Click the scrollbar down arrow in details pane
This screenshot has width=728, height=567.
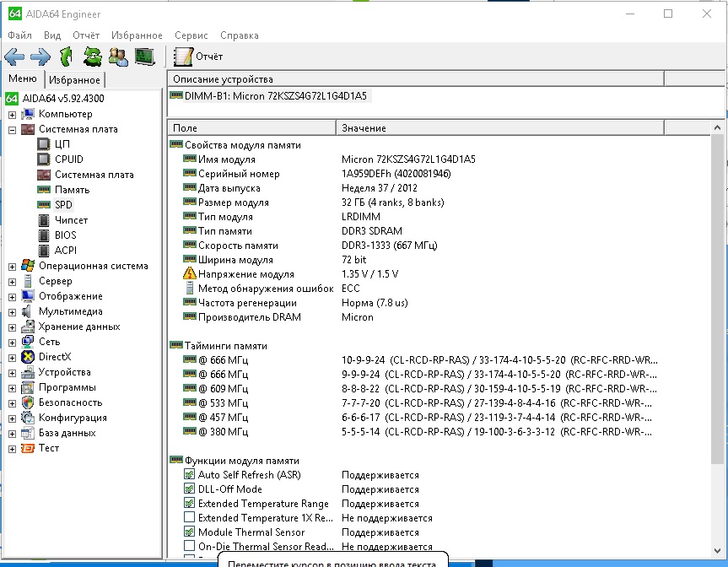click(x=717, y=551)
